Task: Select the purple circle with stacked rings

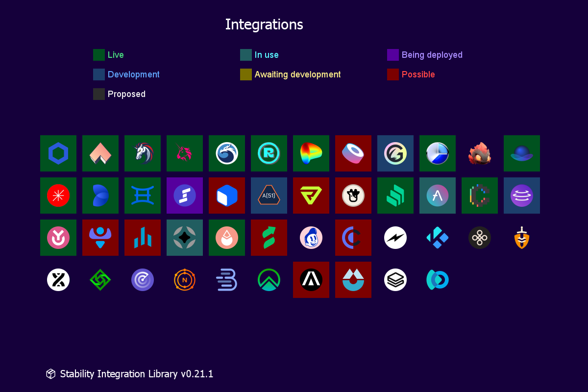Action: (x=522, y=196)
